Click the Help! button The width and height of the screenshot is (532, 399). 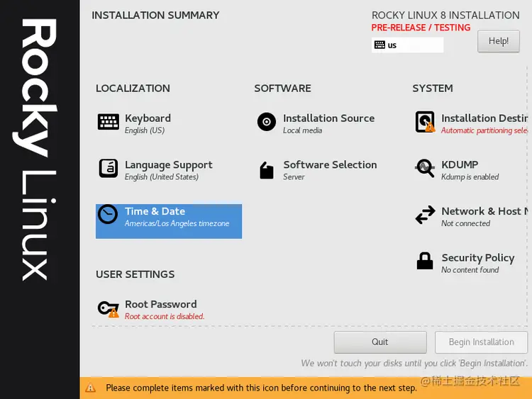pyautogui.click(x=499, y=41)
